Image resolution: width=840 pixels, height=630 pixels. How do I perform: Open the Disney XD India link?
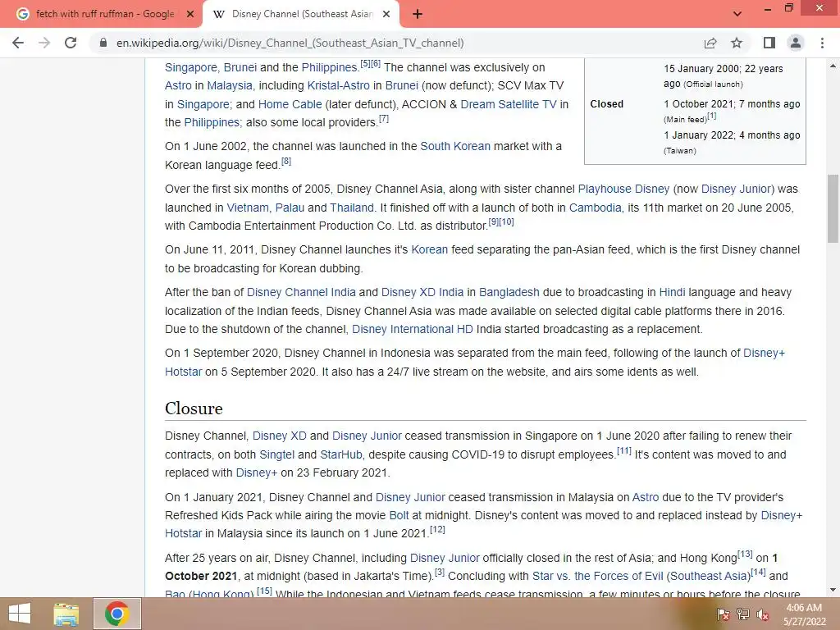click(422, 293)
